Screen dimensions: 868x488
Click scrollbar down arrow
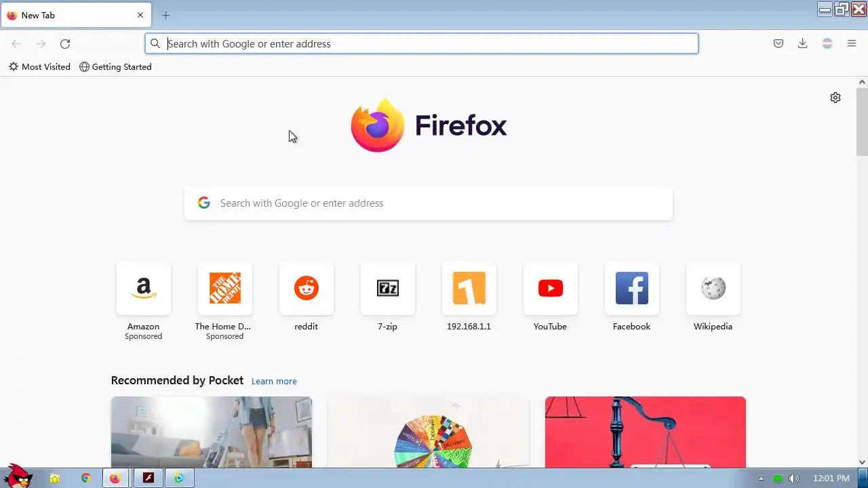(862, 462)
